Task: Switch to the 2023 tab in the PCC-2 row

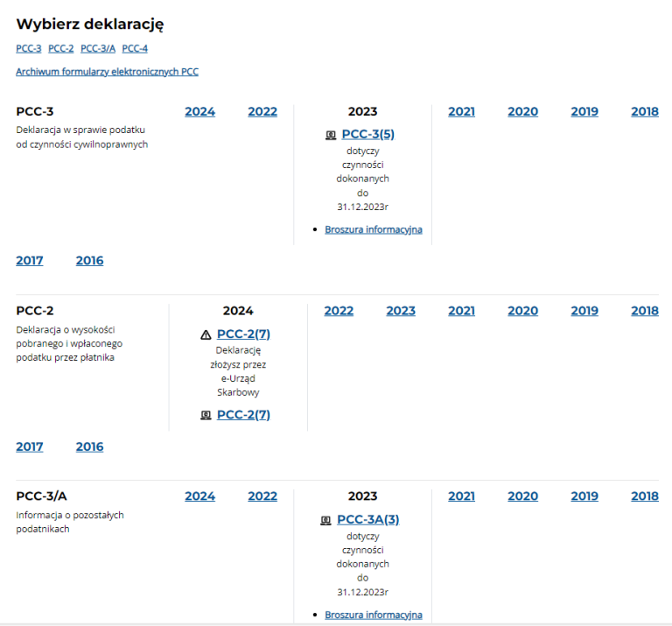Action: point(401,311)
